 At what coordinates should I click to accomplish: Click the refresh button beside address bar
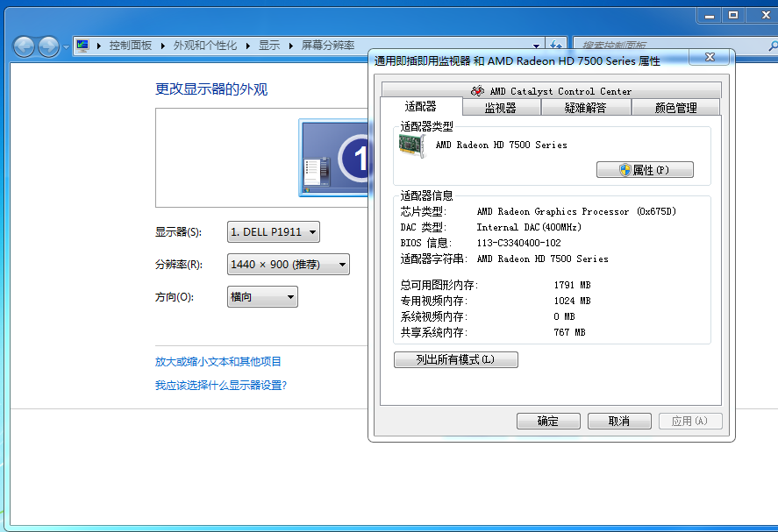[556, 46]
